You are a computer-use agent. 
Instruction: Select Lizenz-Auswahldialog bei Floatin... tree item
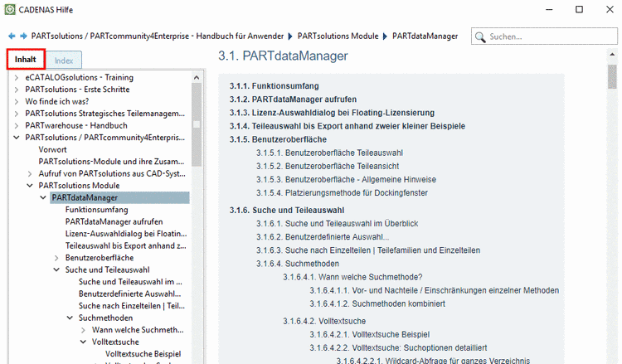pyautogui.click(x=126, y=234)
